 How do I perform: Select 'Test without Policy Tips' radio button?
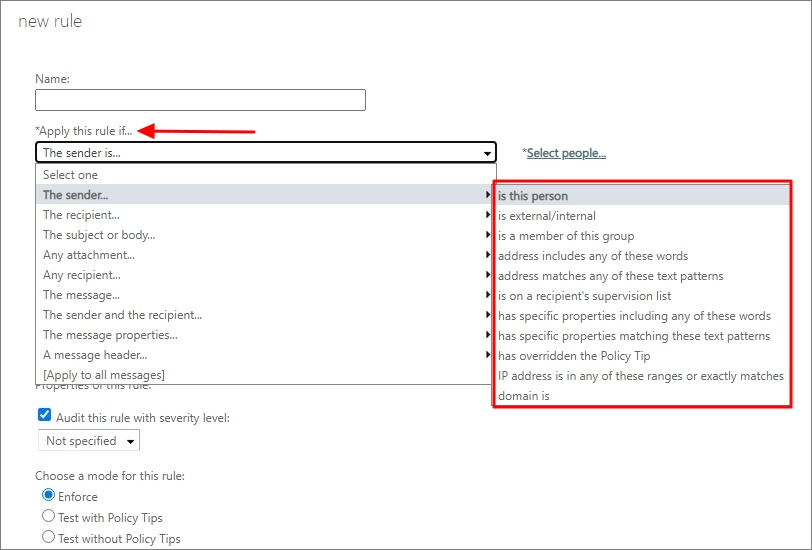point(48,537)
